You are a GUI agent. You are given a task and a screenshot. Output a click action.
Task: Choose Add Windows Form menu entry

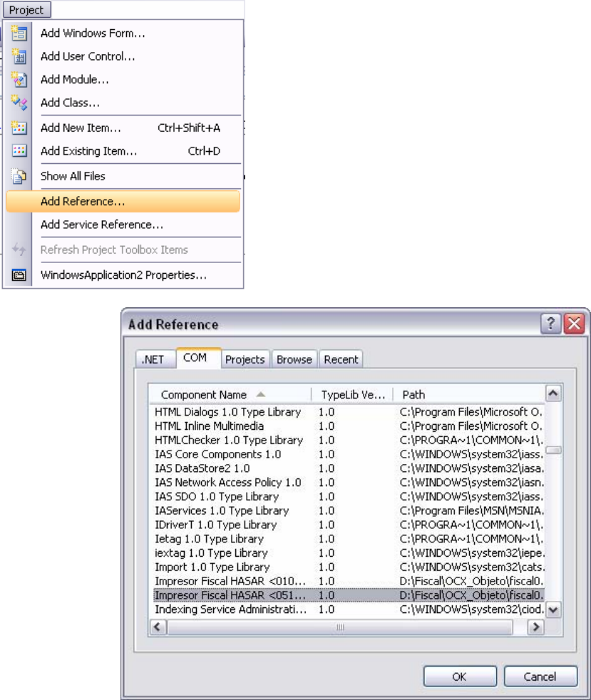[x=123, y=34]
